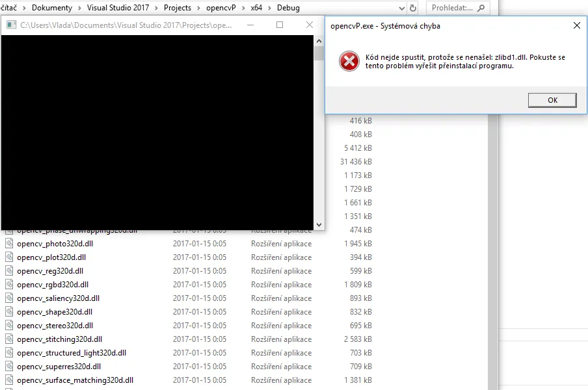The height and width of the screenshot is (390, 588).
Task: Click date cell of opencv_plot320d.dll
Action: (x=200, y=257)
